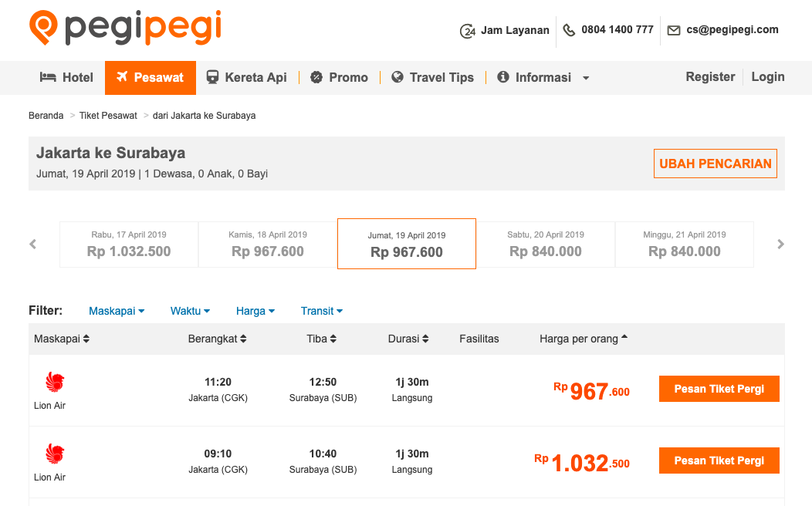Sort by Durasi column arrows
Screen dimensions: 812x506
pyautogui.click(x=425, y=339)
